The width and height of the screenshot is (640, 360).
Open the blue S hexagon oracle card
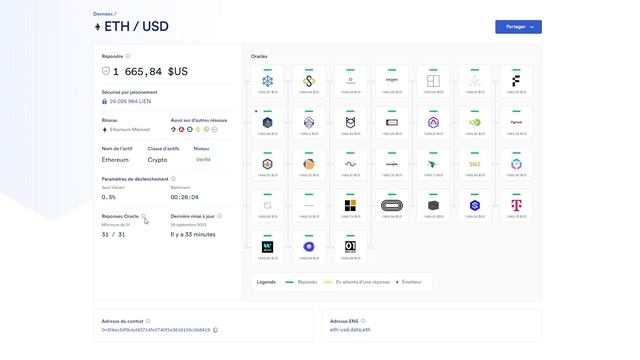click(x=475, y=205)
